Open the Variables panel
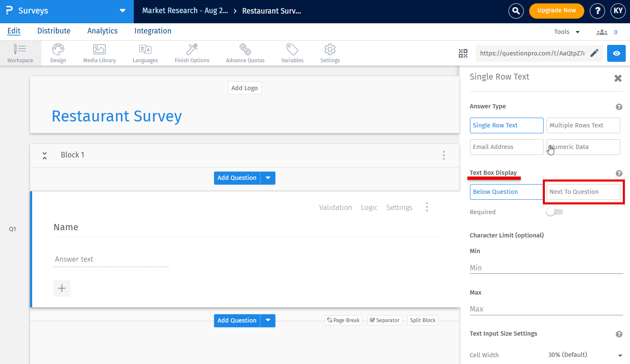 pos(292,53)
